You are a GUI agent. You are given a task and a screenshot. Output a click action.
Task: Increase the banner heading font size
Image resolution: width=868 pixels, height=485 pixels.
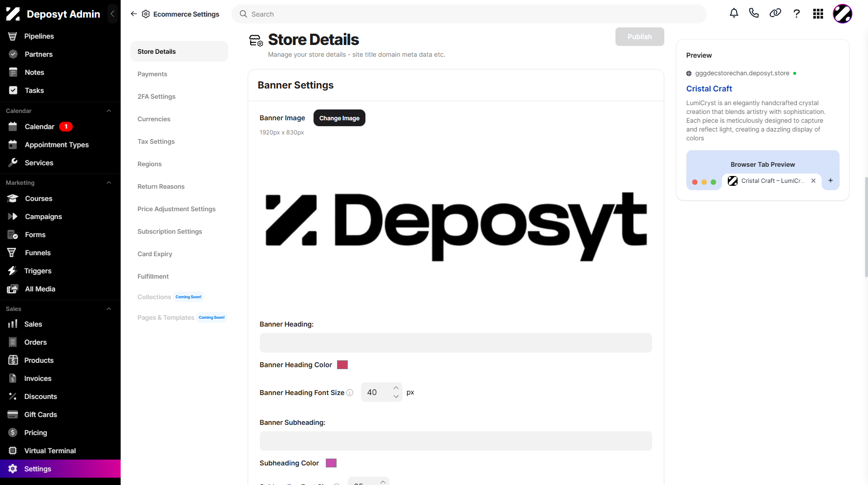click(x=396, y=388)
